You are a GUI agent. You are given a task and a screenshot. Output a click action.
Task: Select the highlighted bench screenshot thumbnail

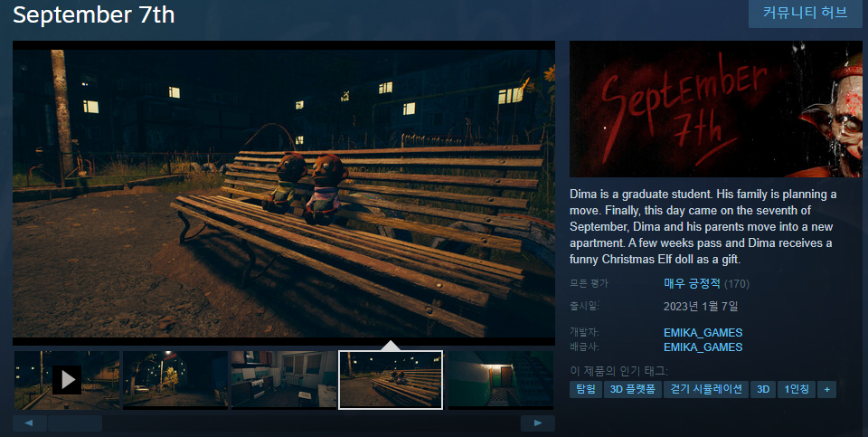tap(391, 380)
